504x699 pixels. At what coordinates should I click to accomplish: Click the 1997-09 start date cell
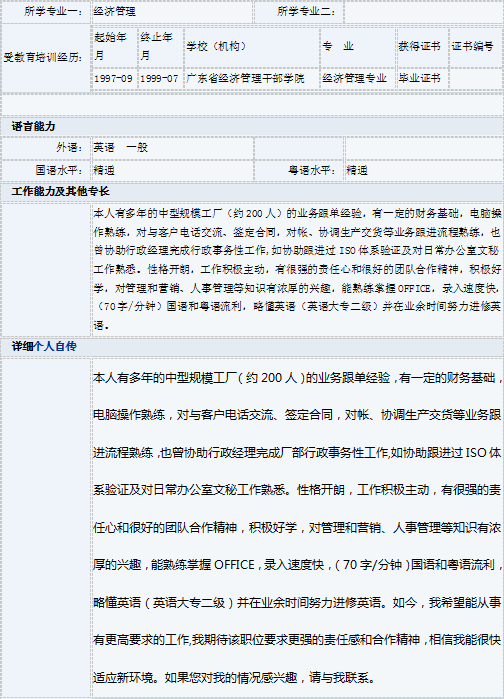click(x=113, y=79)
